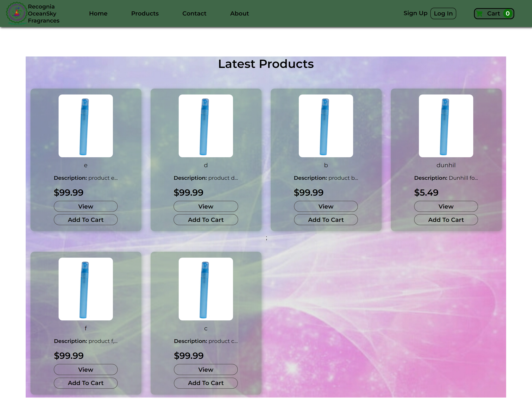Click the $99.99 price of product f
This screenshot has height=409, width=532.
click(x=69, y=356)
